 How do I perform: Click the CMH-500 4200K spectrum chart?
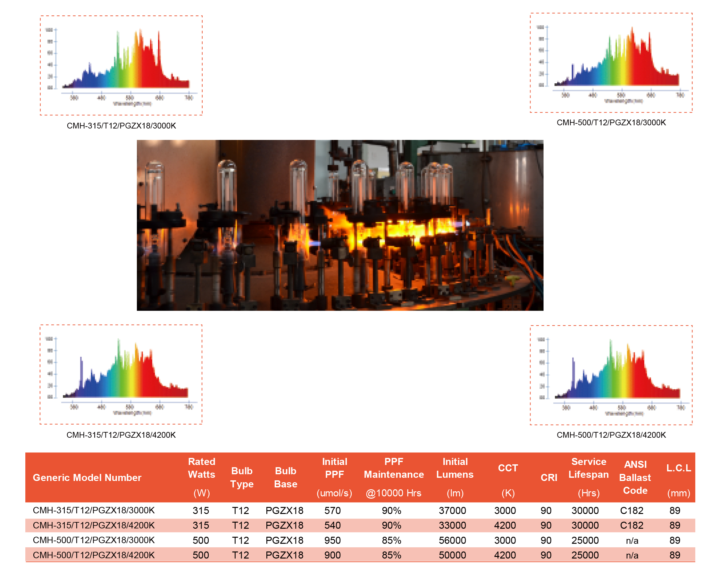[x=611, y=375]
